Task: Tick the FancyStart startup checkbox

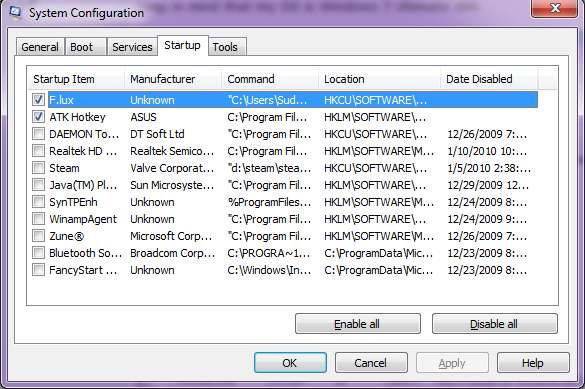Action: click(38, 270)
